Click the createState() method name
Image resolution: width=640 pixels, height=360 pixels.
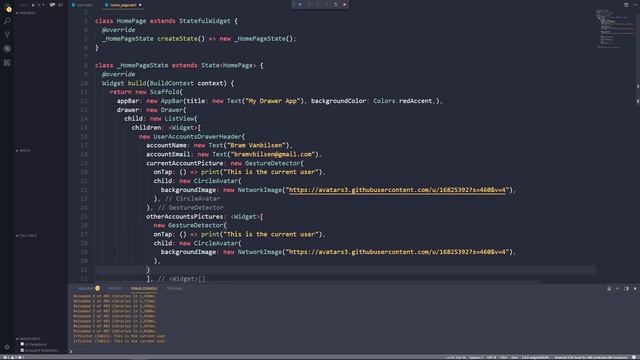point(178,39)
